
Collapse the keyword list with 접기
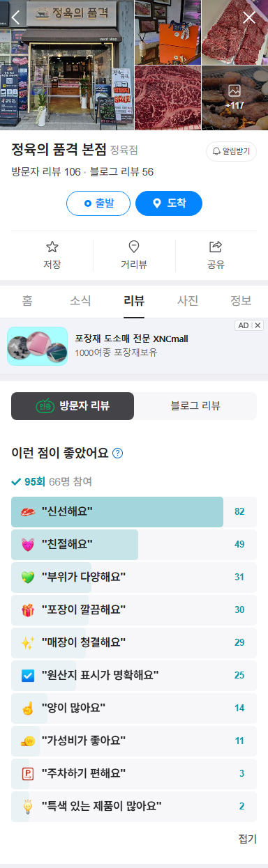pos(247,838)
